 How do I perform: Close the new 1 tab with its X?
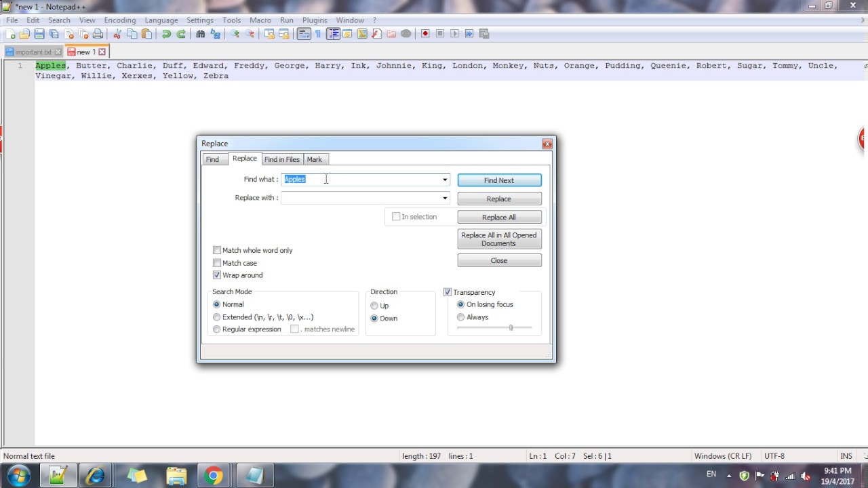pos(102,52)
